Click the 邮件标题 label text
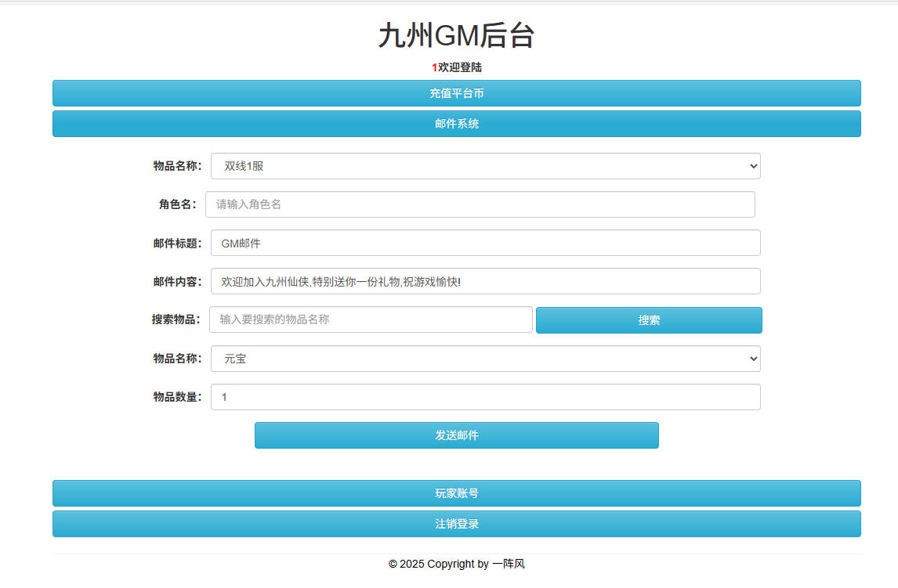898x588 pixels. [x=177, y=243]
